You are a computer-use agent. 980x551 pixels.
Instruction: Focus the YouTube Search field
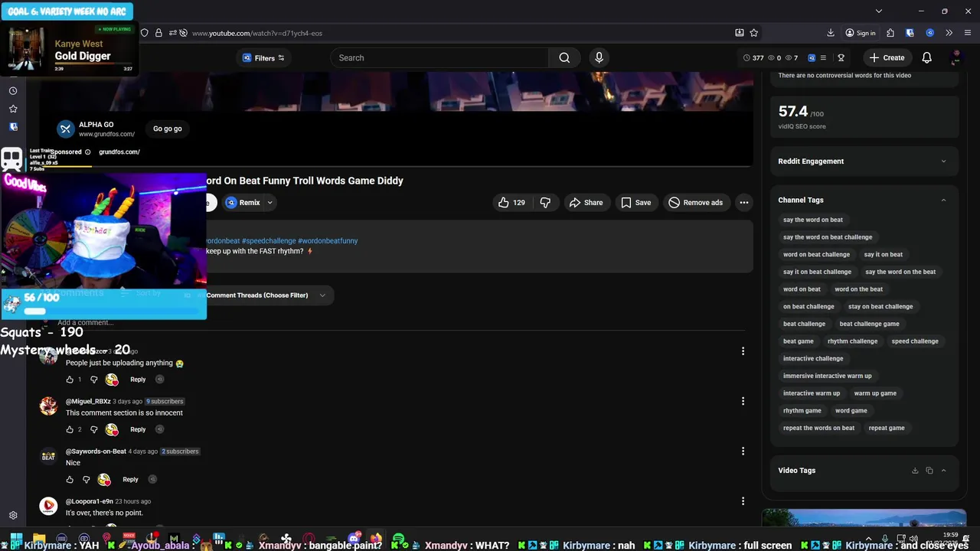tap(440, 58)
